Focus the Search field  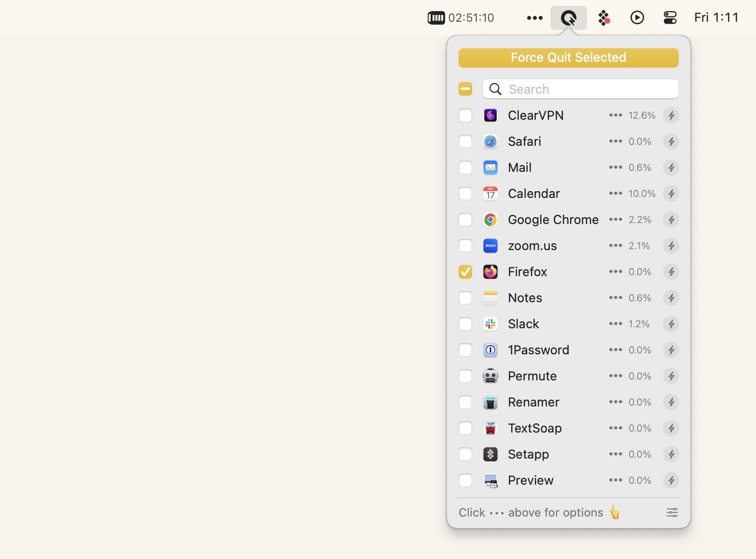point(580,89)
